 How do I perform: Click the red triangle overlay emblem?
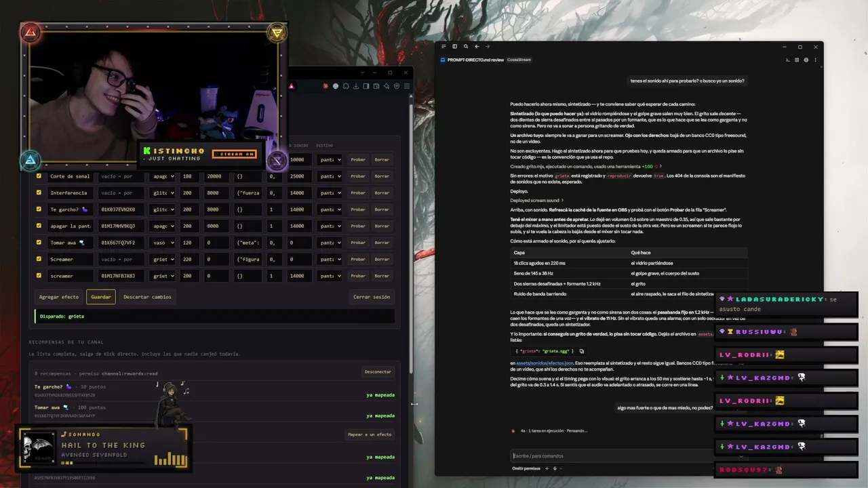tap(31, 32)
